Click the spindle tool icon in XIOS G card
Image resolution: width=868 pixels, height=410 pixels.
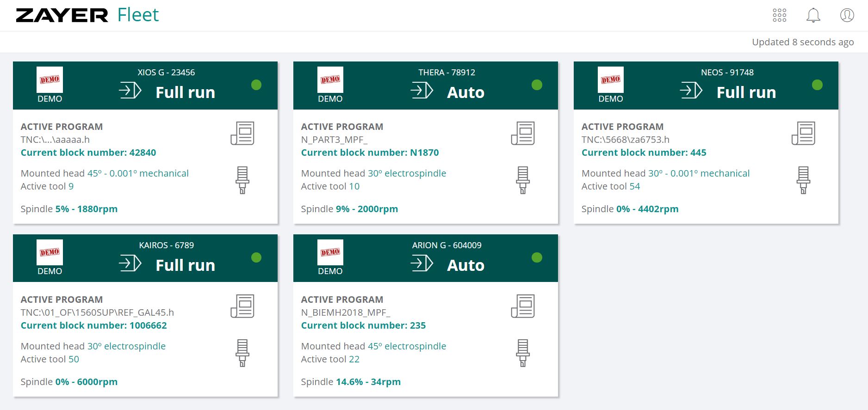click(242, 180)
